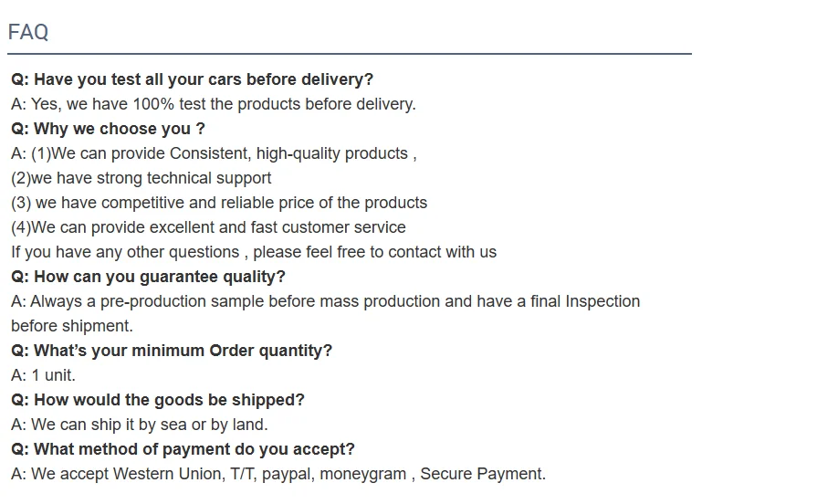This screenshot has height=504, width=817.
Task: Click the pre-production sample answer line
Action: tap(326, 301)
